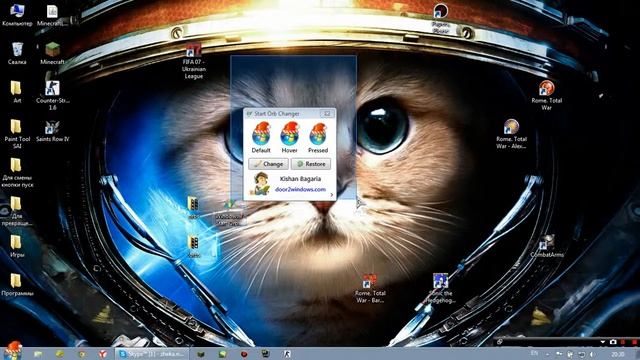Select the Paint Tool SAI folder

(x=17, y=133)
